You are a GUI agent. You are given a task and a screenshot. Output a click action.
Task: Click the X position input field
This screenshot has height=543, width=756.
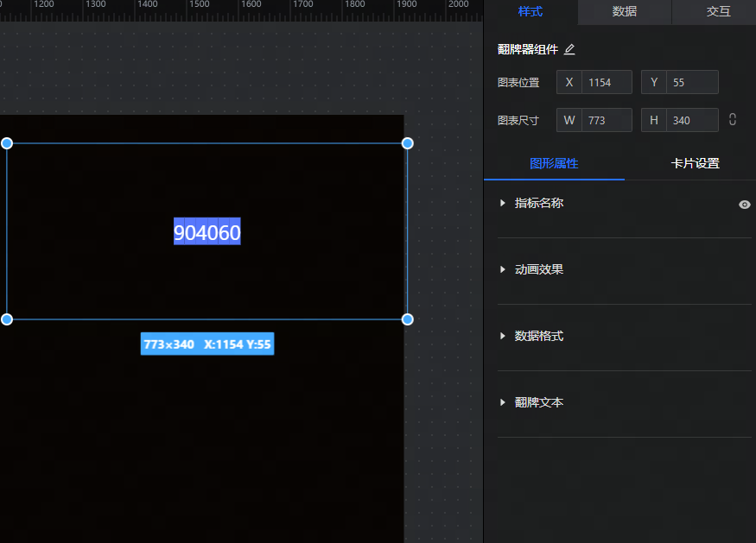click(607, 83)
